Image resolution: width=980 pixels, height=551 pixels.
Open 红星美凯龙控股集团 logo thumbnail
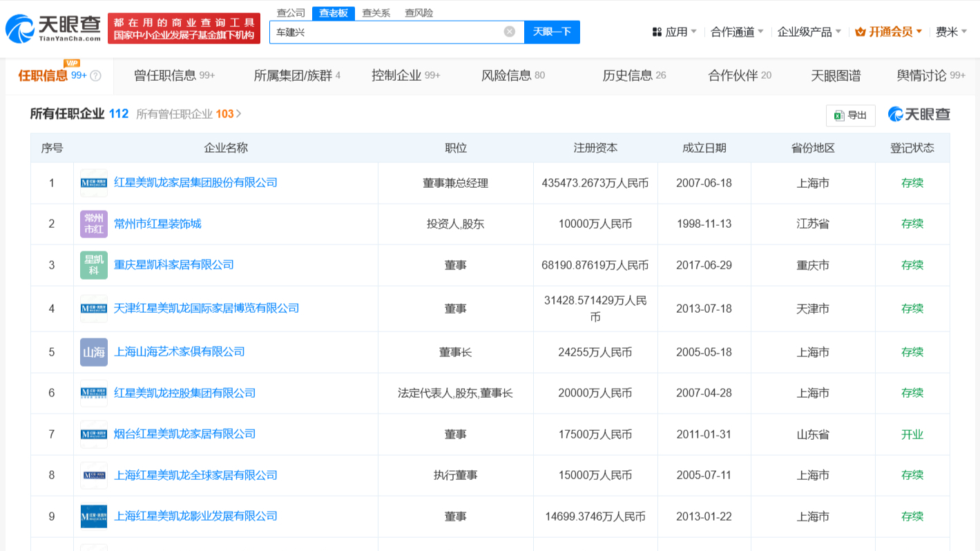(94, 393)
